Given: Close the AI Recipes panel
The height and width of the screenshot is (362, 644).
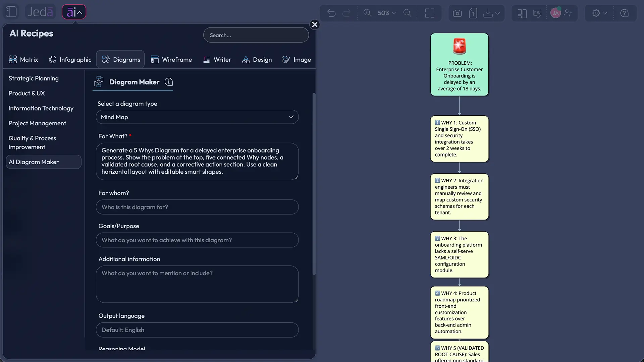Looking at the screenshot, I should 315,24.
